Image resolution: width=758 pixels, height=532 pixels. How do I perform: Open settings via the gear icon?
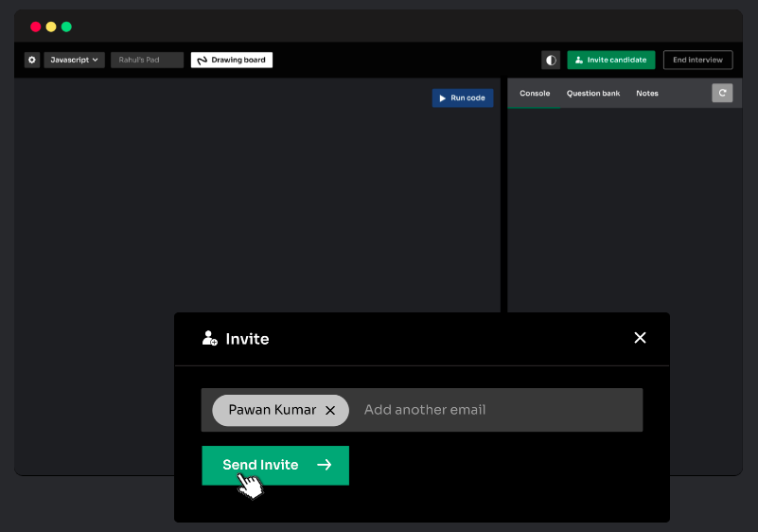[x=32, y=60]
